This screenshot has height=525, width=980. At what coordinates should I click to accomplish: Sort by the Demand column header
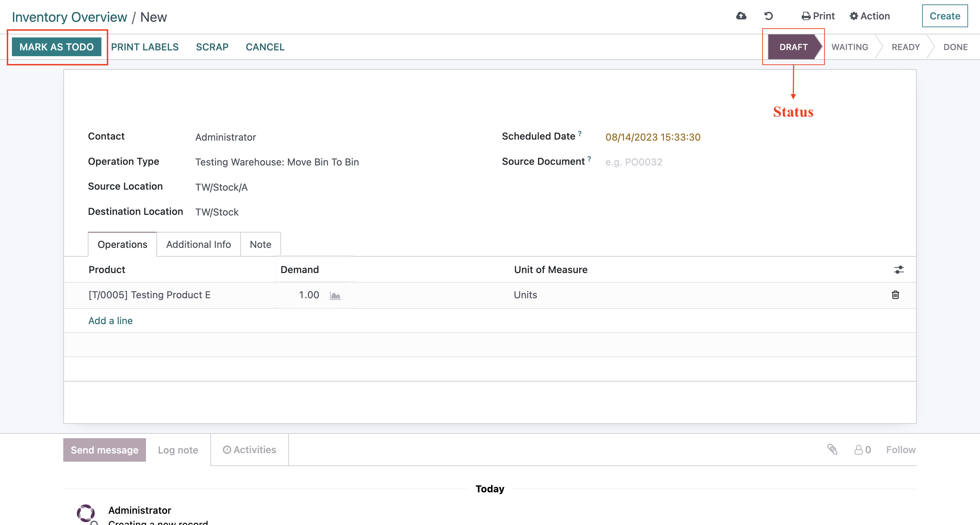coord(300,270)
